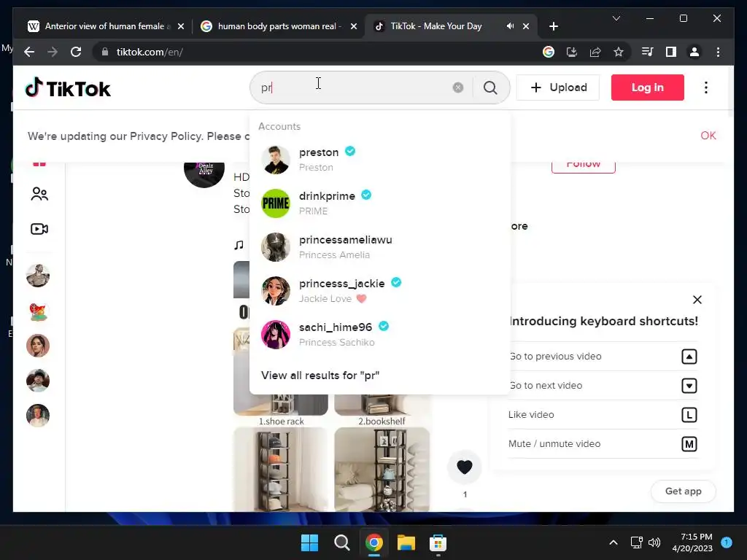Select the preston account suggestion
The height and width of the screenshot is (560, 747).
tap(379, 160)
